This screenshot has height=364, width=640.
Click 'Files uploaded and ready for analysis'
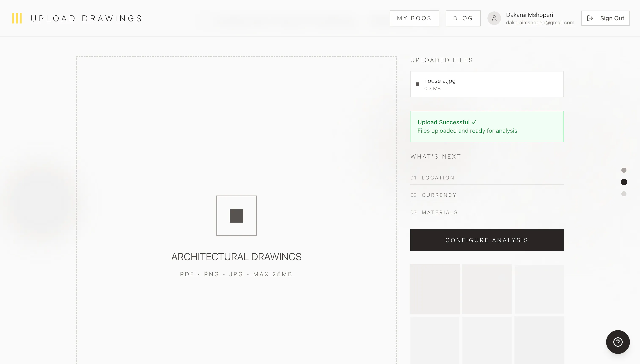[x=467, y=131]
